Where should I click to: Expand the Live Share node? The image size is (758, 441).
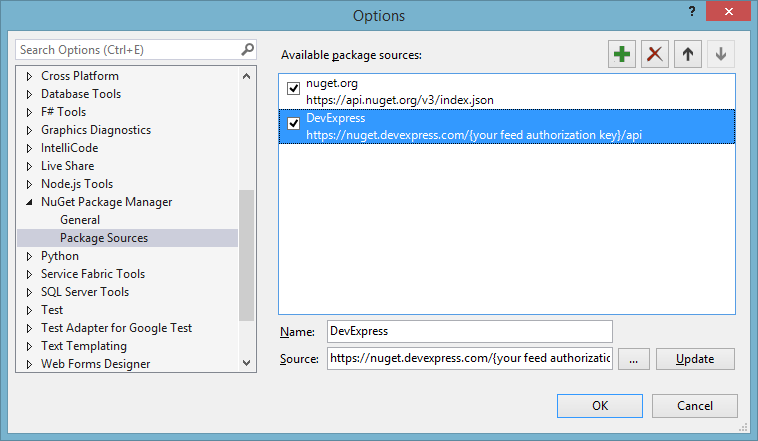29,166
